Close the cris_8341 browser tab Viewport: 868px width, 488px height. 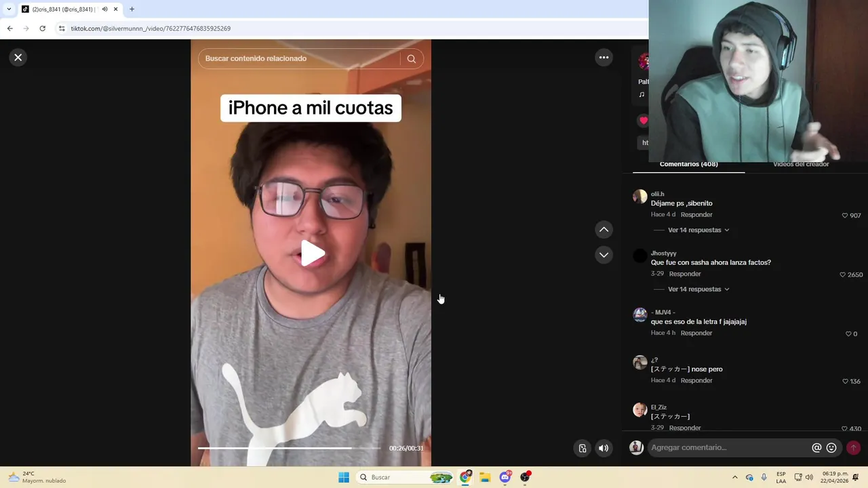(115, 9)
